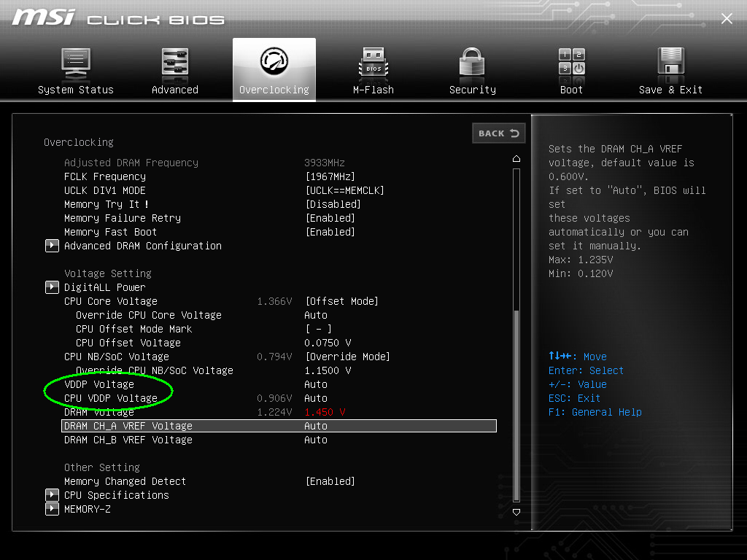Edit CPU Offset Voltage 0.0750 V
This screenshot has width=747, height=560.
328,343
